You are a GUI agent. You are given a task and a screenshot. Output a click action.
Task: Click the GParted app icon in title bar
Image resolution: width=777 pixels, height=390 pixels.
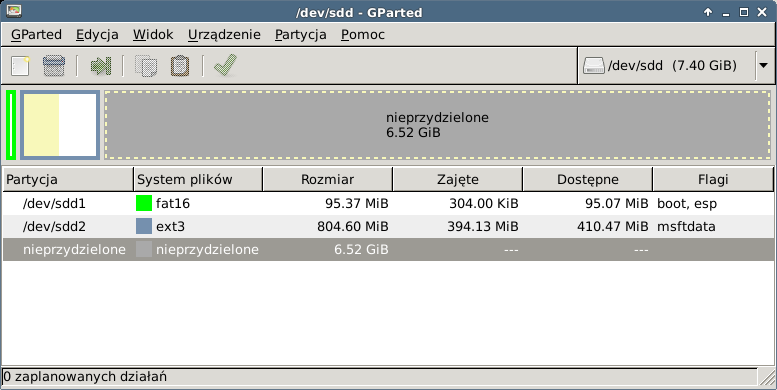coord(14,11)
